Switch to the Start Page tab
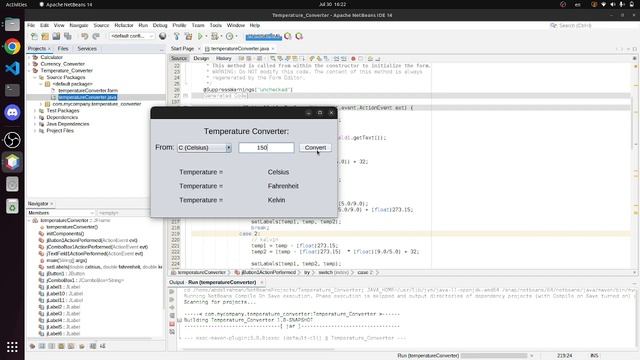The height and width of the screenshot is (360, 640). pyautogui.click(x=182, y=49)
